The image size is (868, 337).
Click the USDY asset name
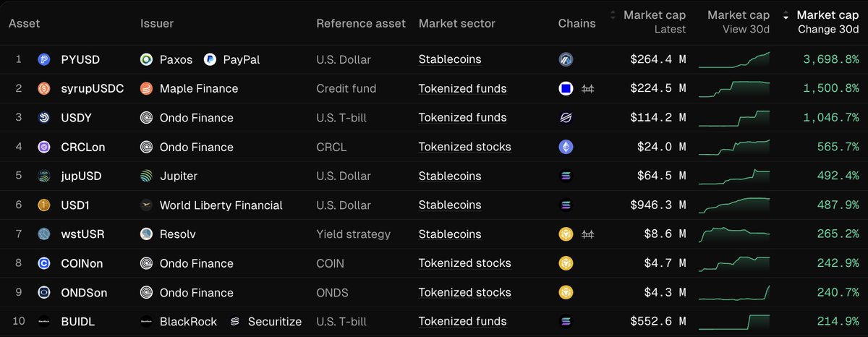(76, 118)
